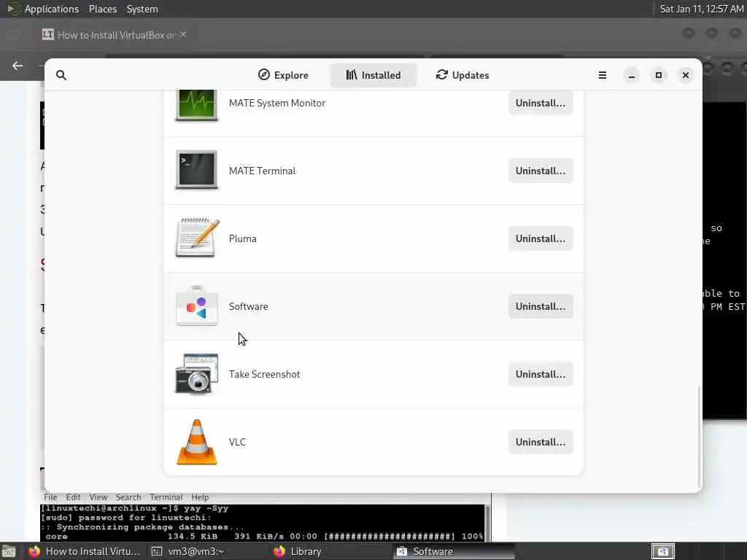Click the Software shopping bag icon
The image size is (747, 560).
[x=197, y=306]
